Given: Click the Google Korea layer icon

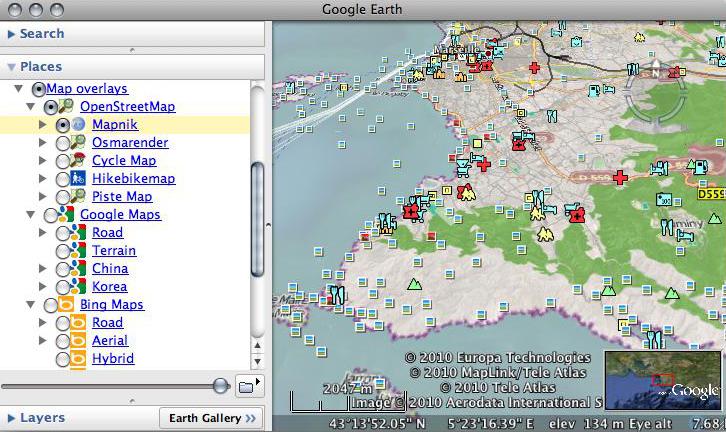Looking at the screenshot, I should click(x=78, y=287).
